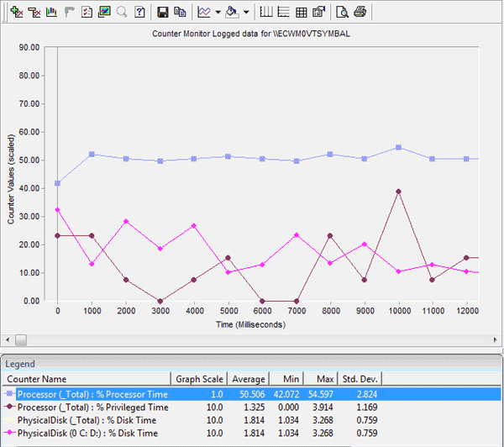
Task: Select PhysicalDisk (0 C: D:) legend row
Action: tap(92, 432)
